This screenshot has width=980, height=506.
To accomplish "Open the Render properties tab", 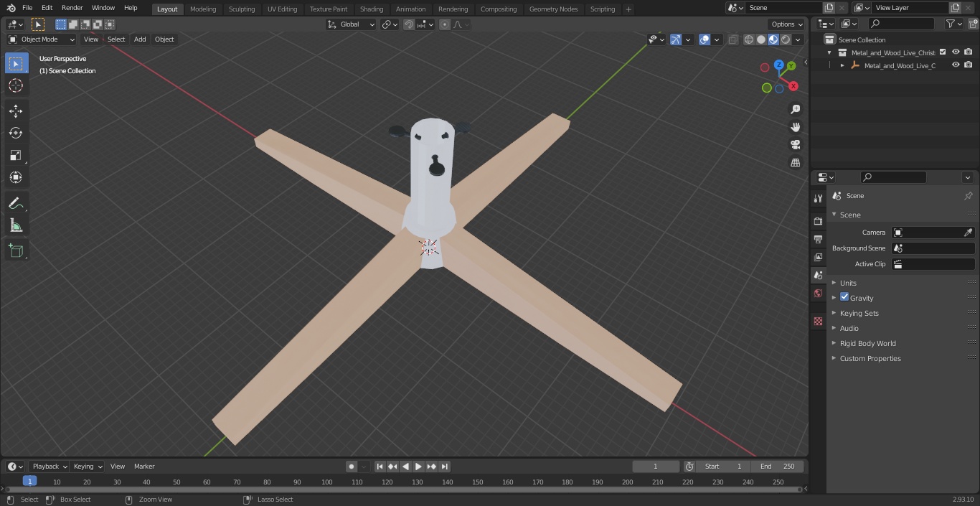I will 818,221.
